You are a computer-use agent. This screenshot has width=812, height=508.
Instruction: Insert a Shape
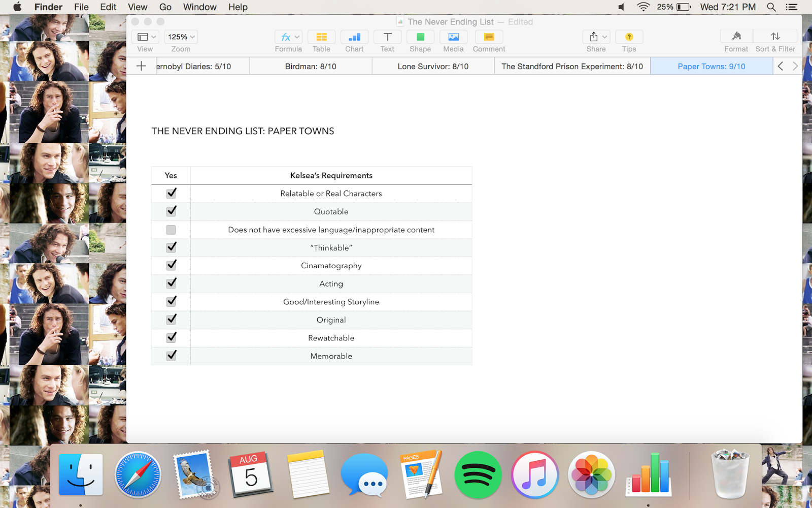tap(420, 37)
